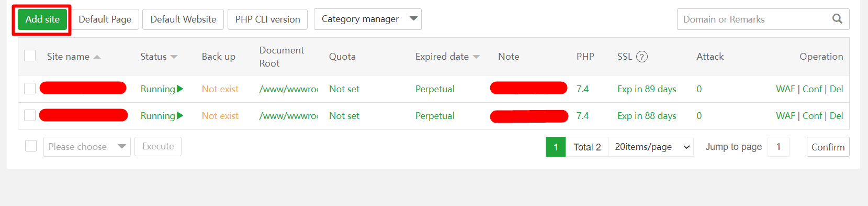Open the 20items/page selector

651,147
